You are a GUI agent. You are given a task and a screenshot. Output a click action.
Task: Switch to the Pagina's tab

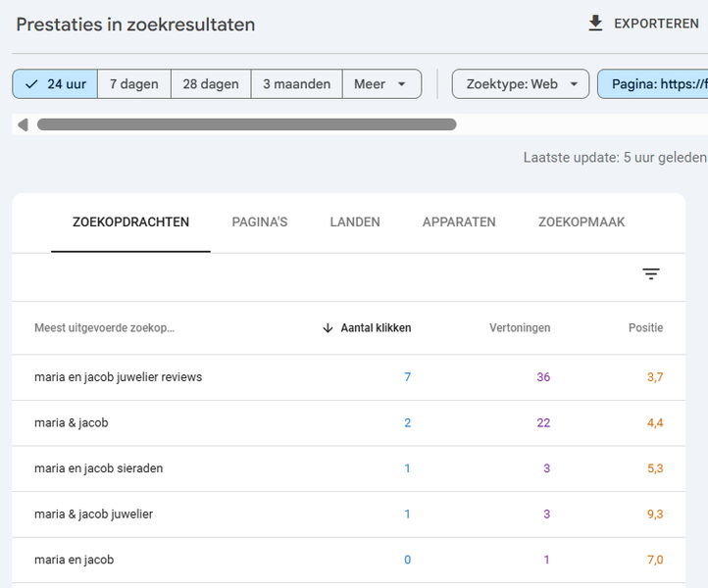(260, 222)
